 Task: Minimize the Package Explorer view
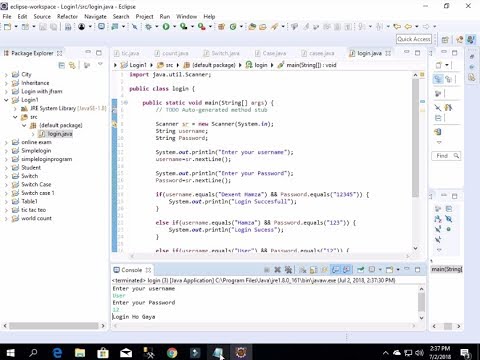click(x=88, y=52)
